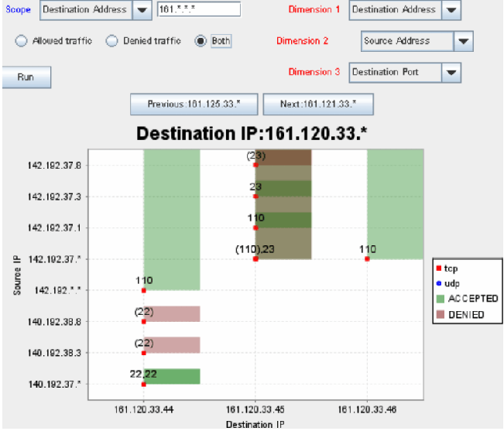Click the Run button

pos(26,77)
